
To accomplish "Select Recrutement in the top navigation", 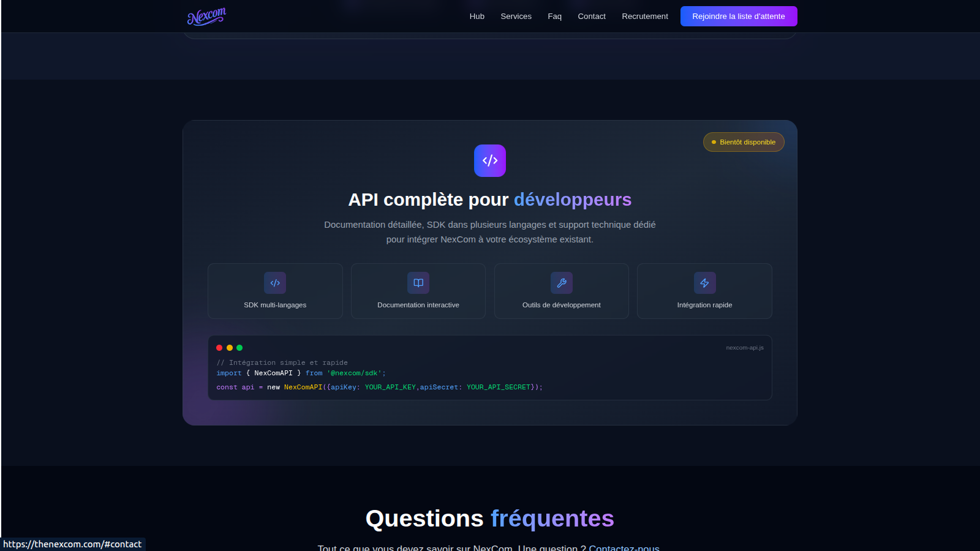I will [645, 17].
